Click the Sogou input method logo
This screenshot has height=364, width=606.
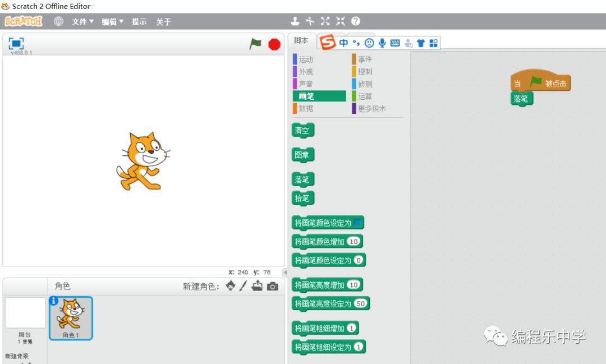(x=328, y=42)
